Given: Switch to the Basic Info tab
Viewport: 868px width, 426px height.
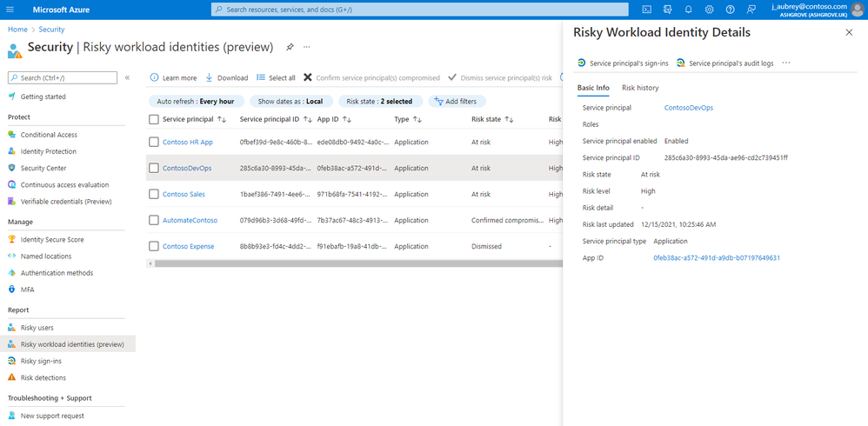Looking at the screenshot, I should (x=593, y=88).
